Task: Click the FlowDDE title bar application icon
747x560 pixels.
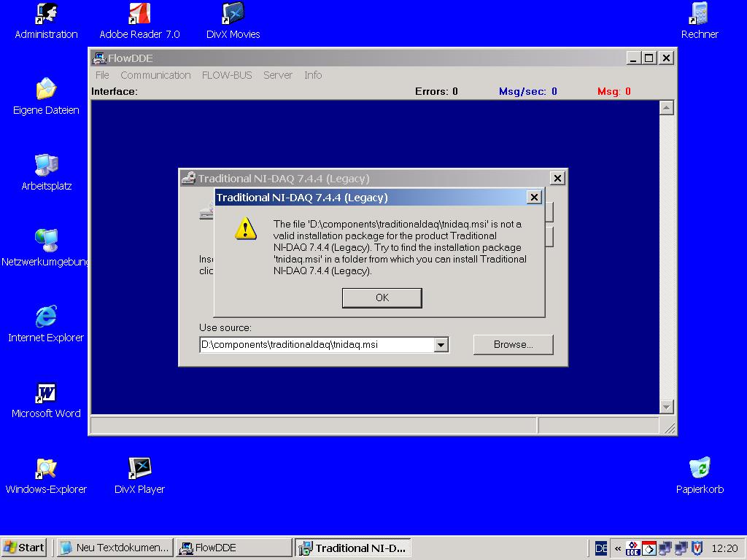Action: [x=98, y=58]
